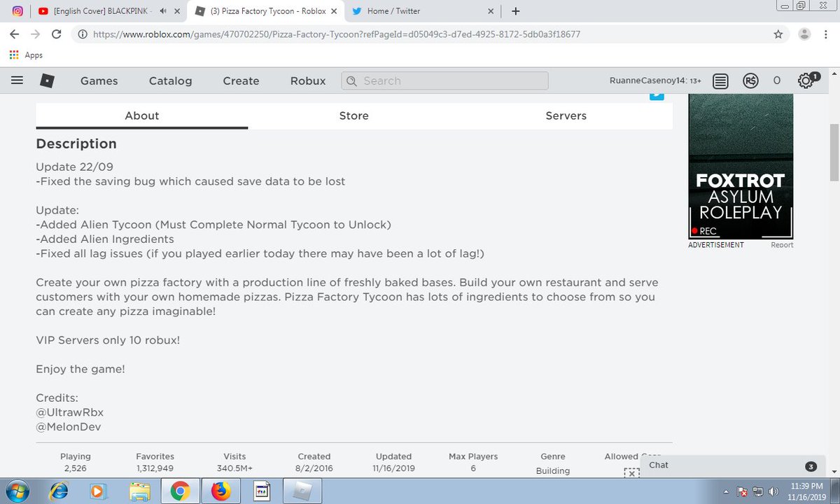The height and width of the screenshot is (504, 840).
Task: Click the Playing count 2,526
Action: pos(75,468)
